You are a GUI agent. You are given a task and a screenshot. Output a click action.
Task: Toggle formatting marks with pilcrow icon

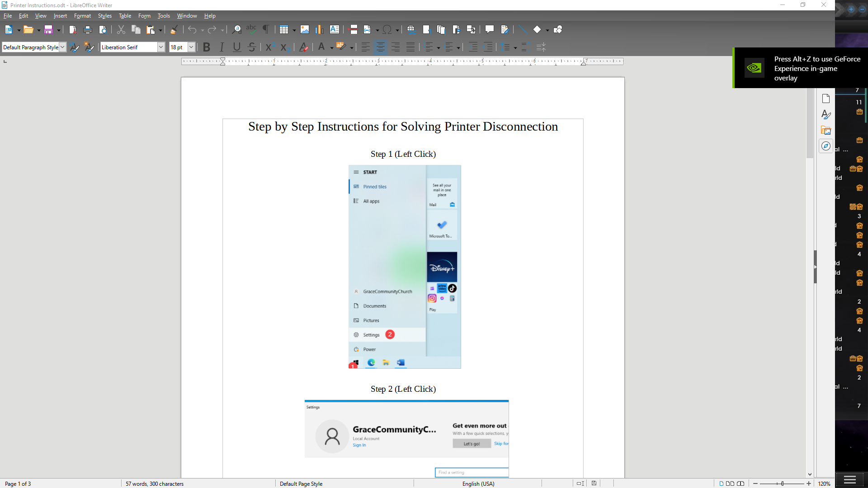tap(266, 30)
